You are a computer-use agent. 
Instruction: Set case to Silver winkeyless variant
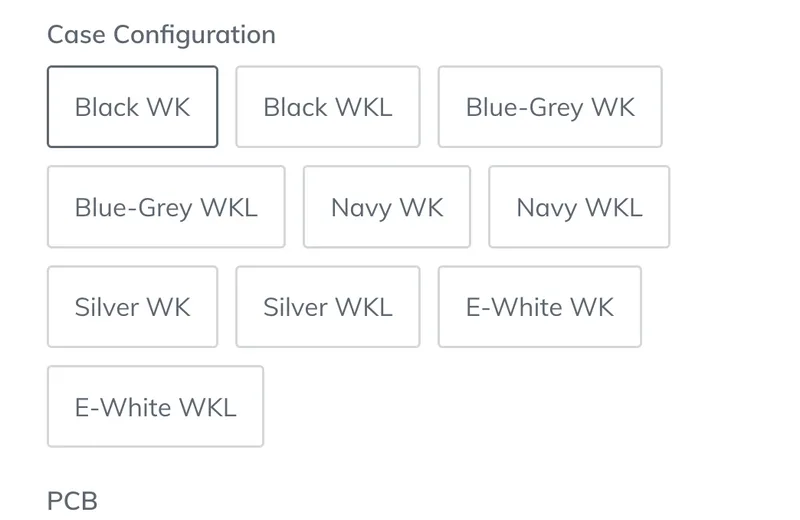coord(328,307)
